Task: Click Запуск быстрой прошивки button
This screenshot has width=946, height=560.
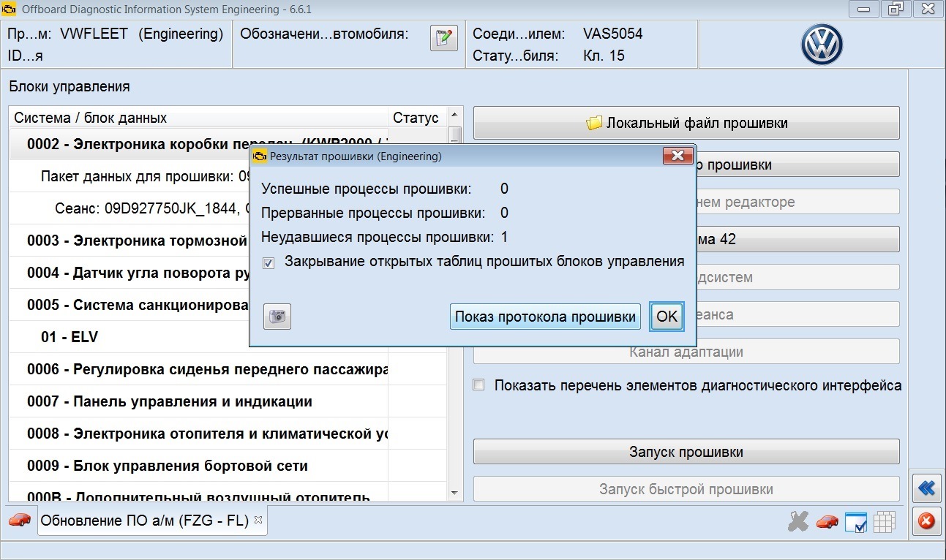Action: pyautogui.click(x=686, y=489)
